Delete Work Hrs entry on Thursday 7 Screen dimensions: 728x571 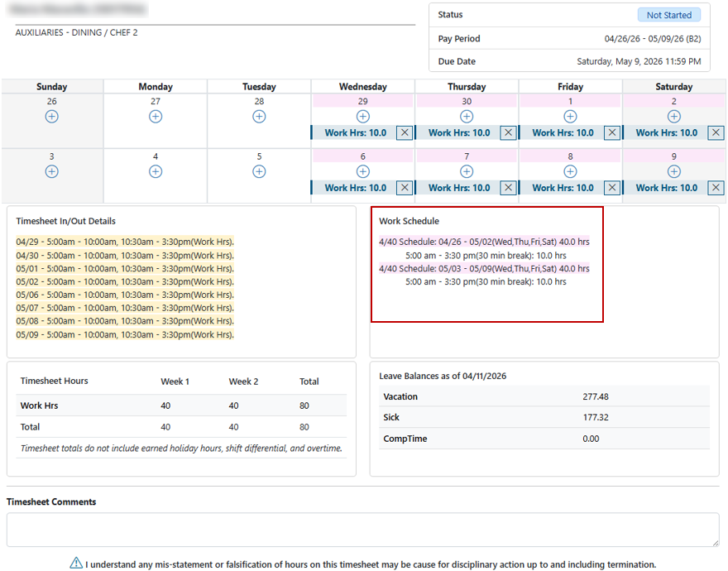click(x=509, y=188)
